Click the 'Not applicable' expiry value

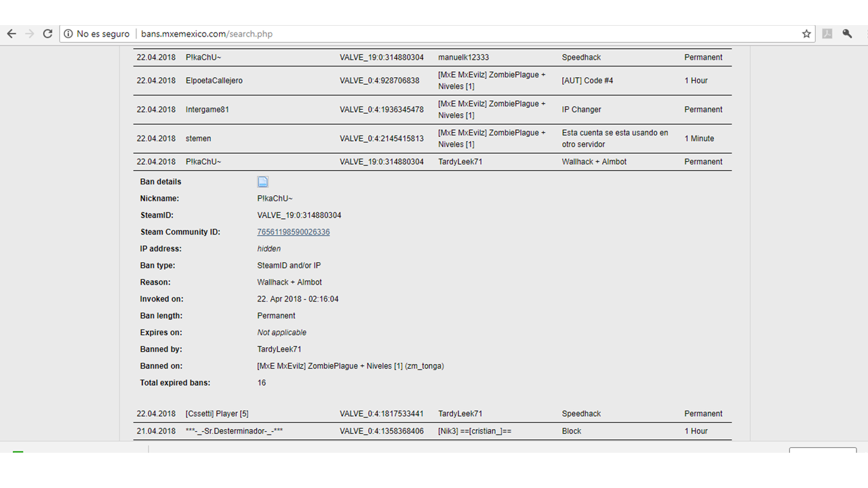[x=282, y=333]
